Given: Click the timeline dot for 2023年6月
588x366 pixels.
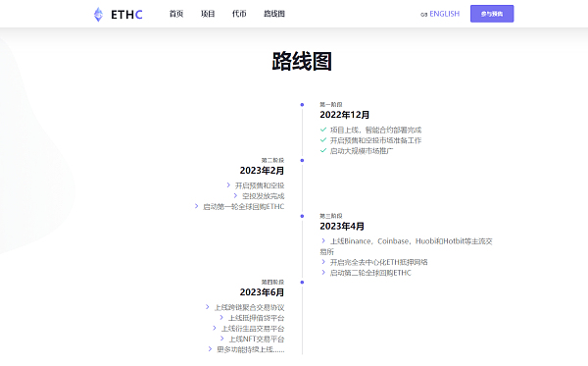Looking at the screenshot, I should click(x=302, y=282).
